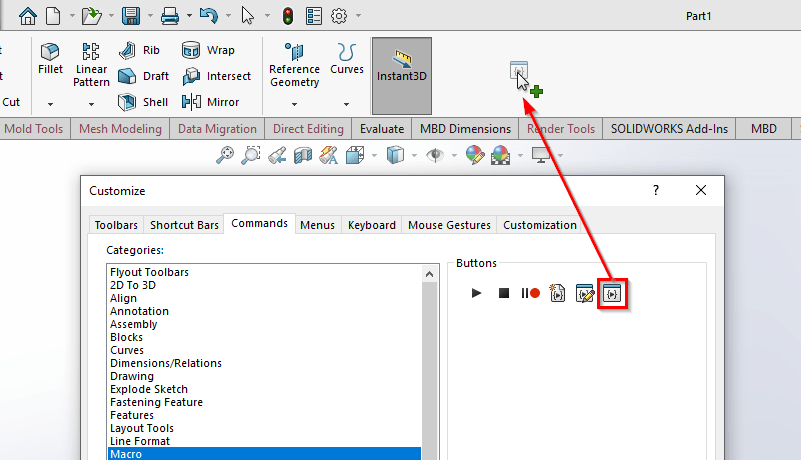This screenshot has width=801, height=460.
Task: Select the Wrap feature tool
Action: pos(208,50)
